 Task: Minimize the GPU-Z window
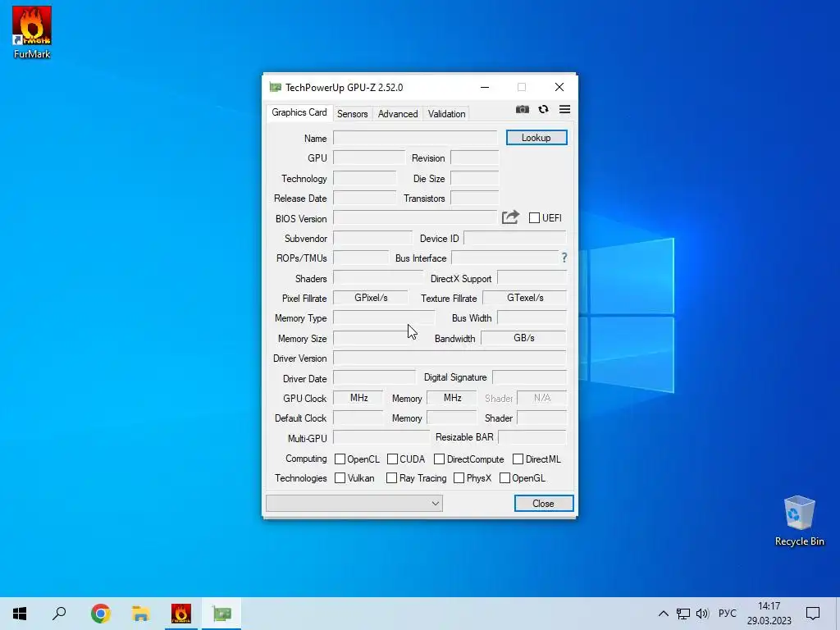(485, 87)
